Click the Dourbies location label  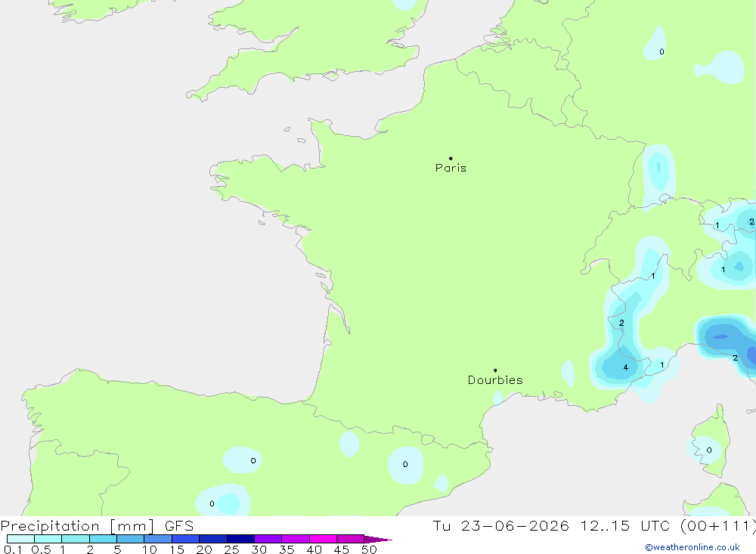[x=495, y=380]
